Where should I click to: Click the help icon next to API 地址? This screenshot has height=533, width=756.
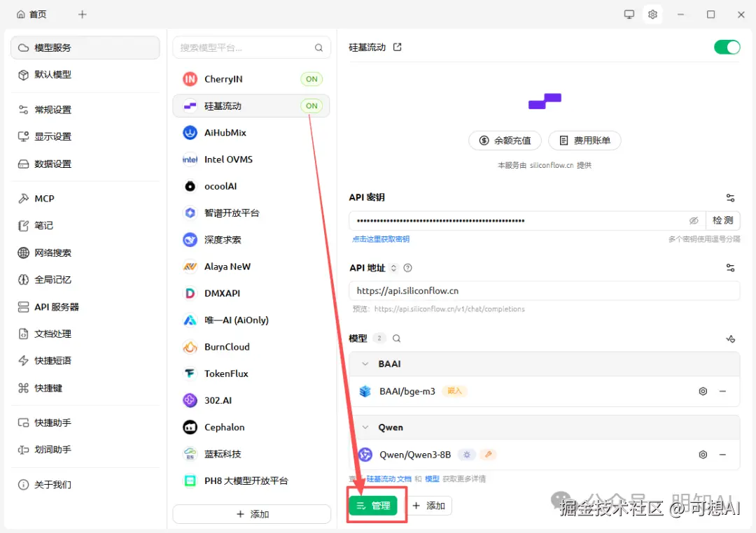coord(408,267)
